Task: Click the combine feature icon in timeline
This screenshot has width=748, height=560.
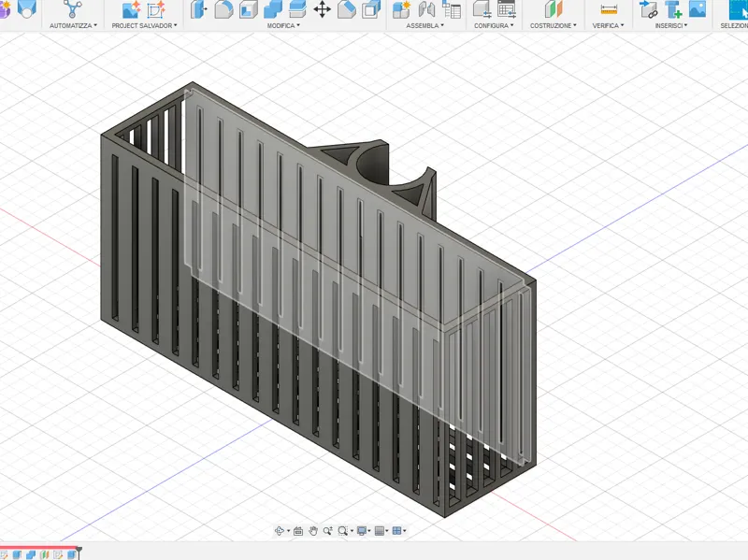Action: (x=31, y=554)
